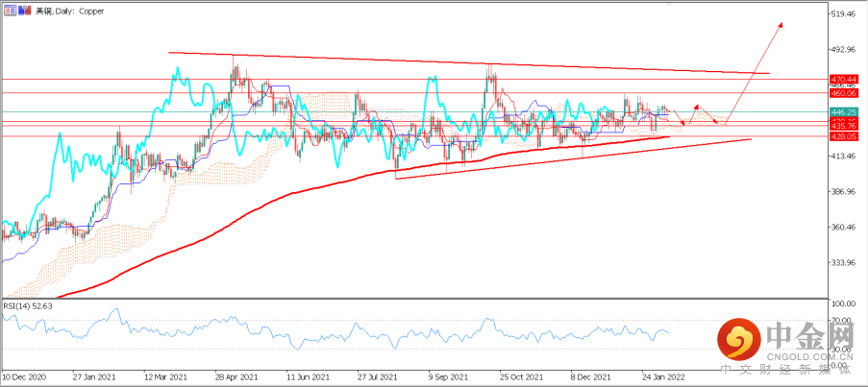Click the 428.05 red price level tag
The image size is (868, 387).
(x=844, y=136)
